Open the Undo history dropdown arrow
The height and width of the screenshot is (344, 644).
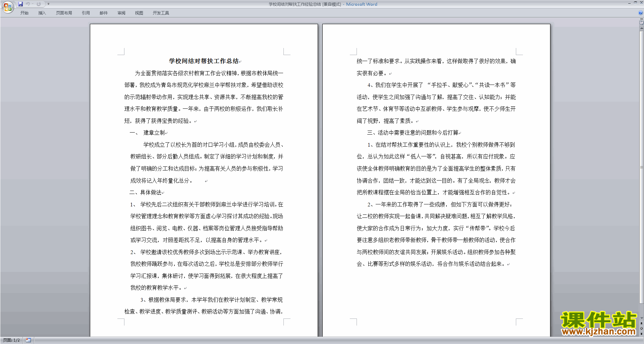[x=33, y=4]
